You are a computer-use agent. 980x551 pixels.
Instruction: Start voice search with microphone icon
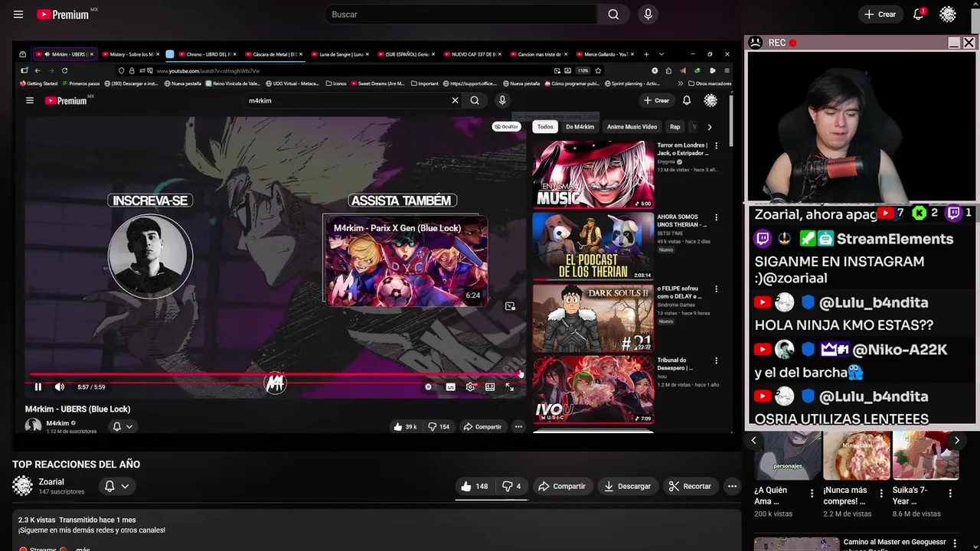tap(648, 15)
